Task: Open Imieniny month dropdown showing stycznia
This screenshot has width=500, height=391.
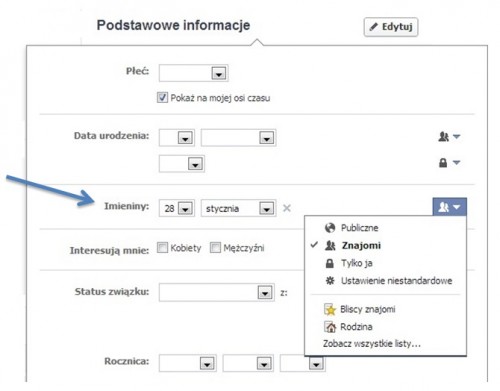Action: pos(238,208)
